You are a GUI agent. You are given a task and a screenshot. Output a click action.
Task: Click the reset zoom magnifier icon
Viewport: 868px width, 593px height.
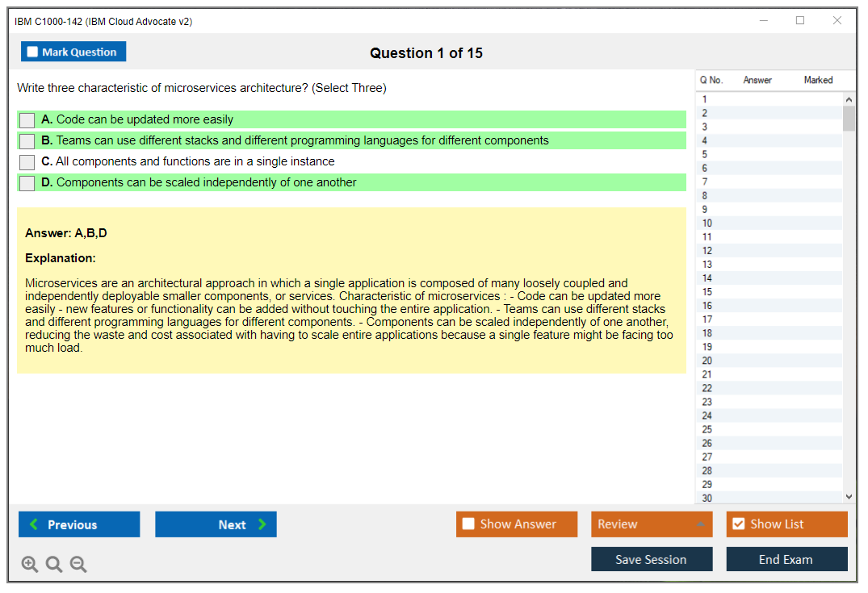pyautogui.click(x=54, y=565)
